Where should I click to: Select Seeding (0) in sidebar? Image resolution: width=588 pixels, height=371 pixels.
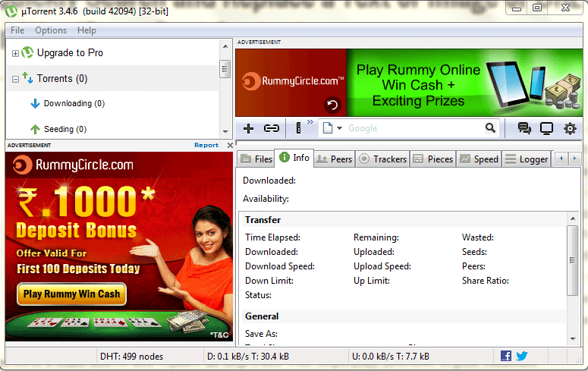pyautogui.click(x=65, y=130)
